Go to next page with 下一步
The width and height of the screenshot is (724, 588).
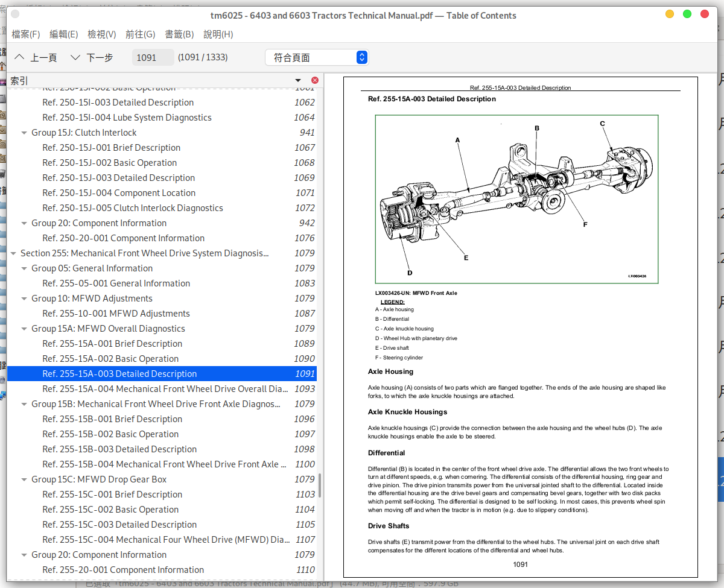[x=92, y=57]
